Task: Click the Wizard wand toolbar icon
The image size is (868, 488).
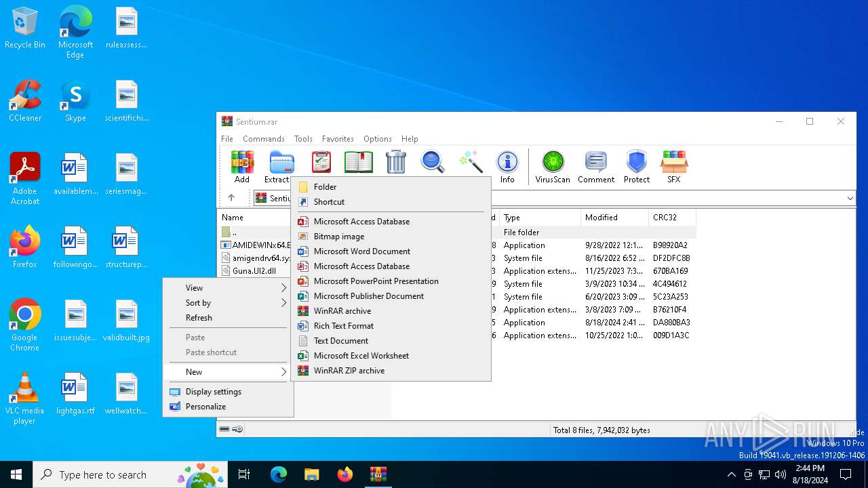Action: [x=471, y=163]
